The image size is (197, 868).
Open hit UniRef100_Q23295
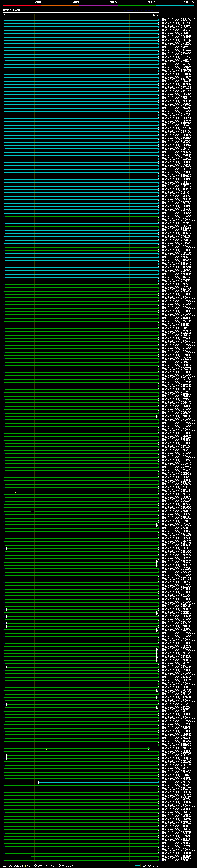tap(177, 569)
